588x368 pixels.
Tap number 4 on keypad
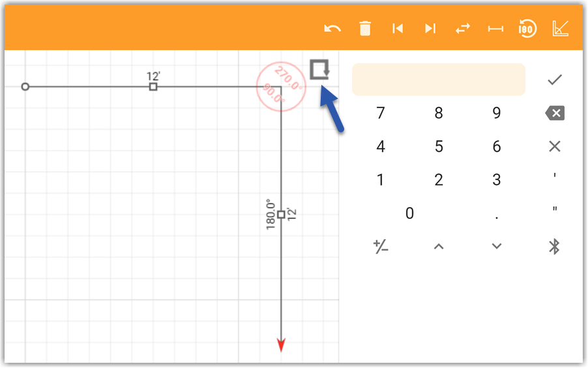381,146
